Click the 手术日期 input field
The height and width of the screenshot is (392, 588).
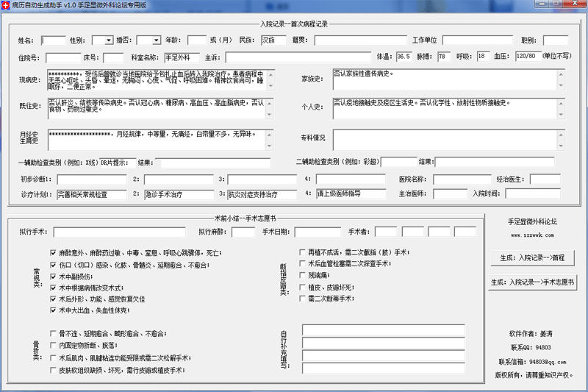pos(318,232)
